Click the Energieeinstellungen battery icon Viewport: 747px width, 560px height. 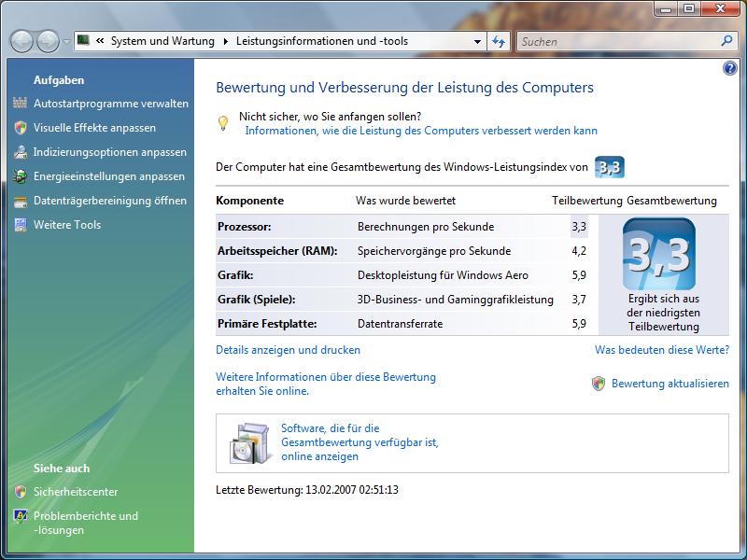20,176
